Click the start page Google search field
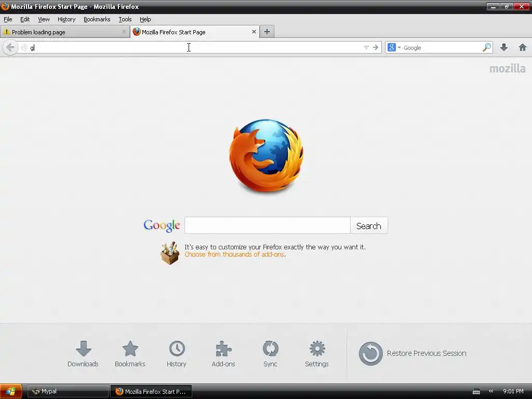This screenshot has height=399, width=532. (x=268, y=225)
